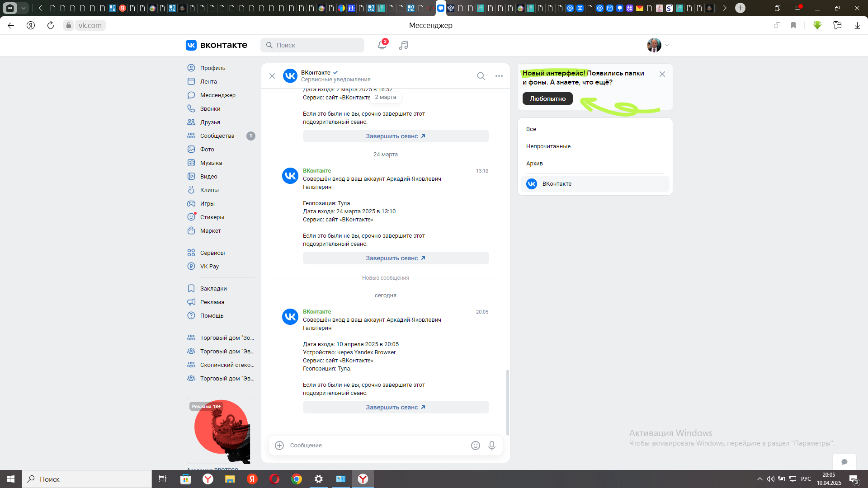Screen dimensions: 868x488
Task: Open Скопинский стеко... community shortcut
Action: click(x=221, y=365)
